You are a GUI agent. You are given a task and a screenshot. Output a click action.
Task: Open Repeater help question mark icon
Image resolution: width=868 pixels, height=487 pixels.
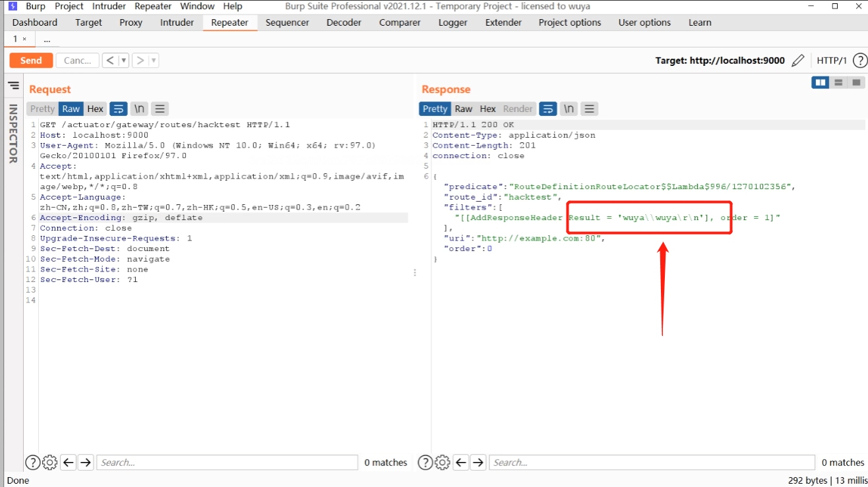pyautogui.click(x=859, y=61)
